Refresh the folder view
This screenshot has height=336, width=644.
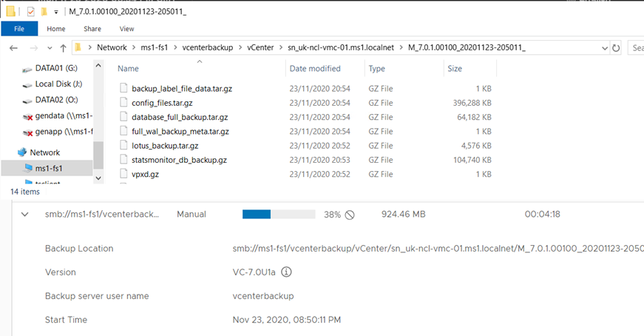tap(616, 48)
